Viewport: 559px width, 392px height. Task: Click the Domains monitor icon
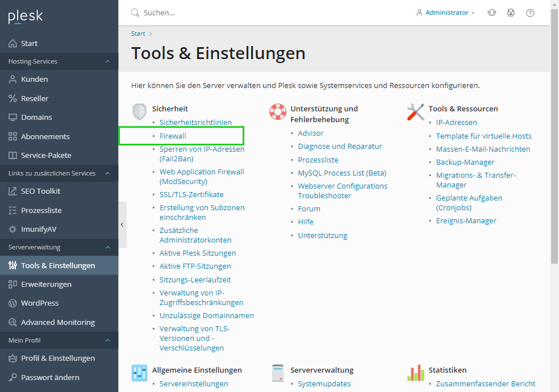(12, 117)
